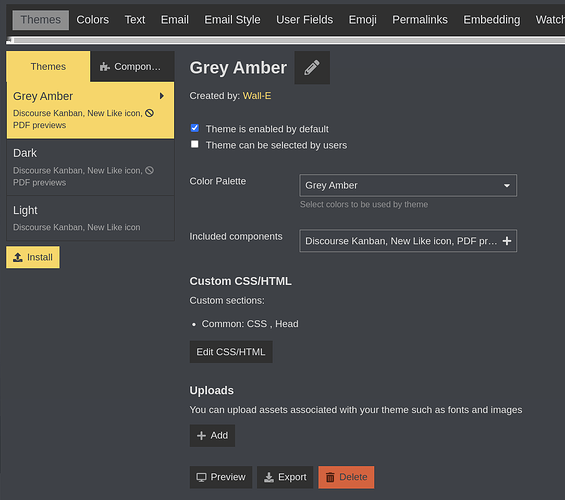Click the "Grey Amber" title heading

point(238,68)
